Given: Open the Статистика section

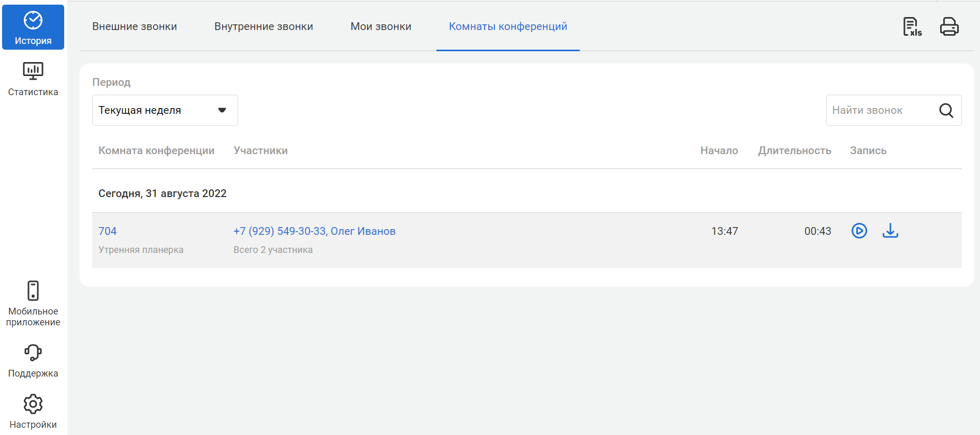Looking at the screenshot, I should 33,79.
